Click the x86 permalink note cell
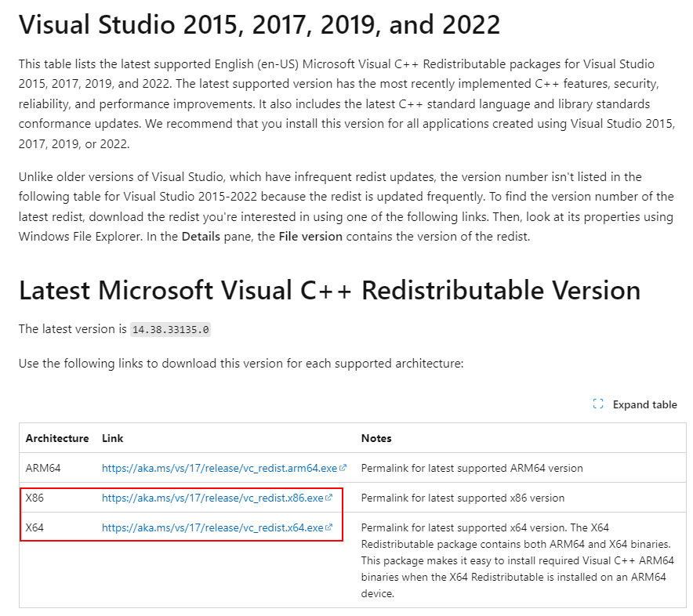 [x=463, y=498]
